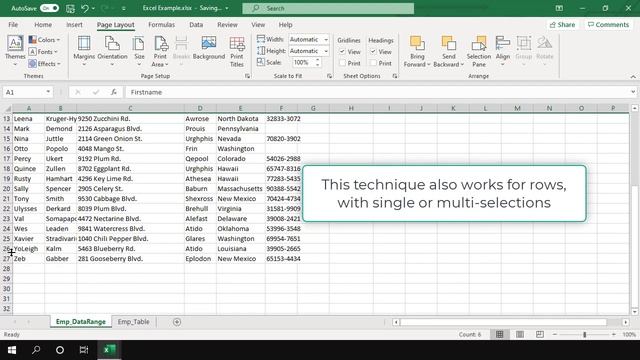Switch to the Review tab

[227, 24]
